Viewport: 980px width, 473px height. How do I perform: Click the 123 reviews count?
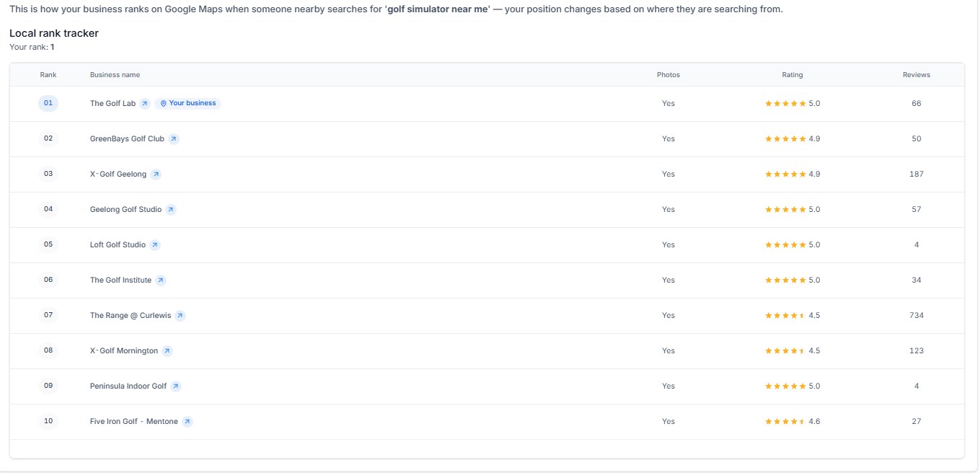point(917,350)
